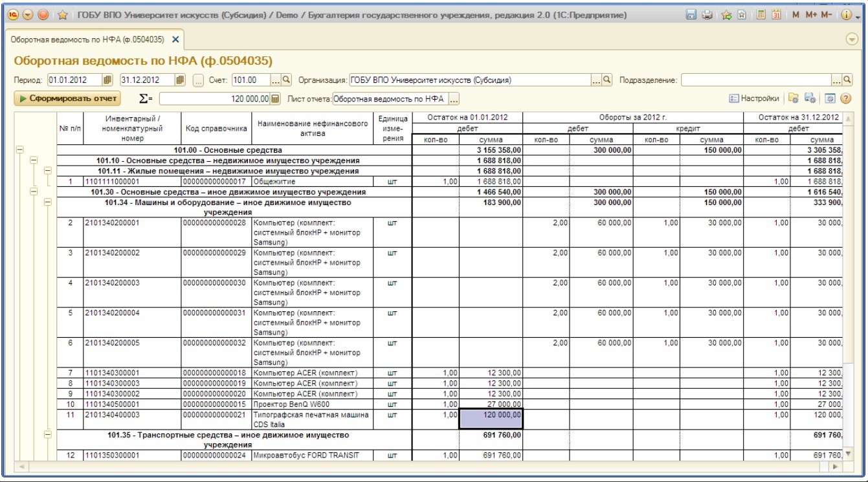The width and height of the screenshot is (868, 482).
Task: Open the Организация selection ellipsis button
Action: tap(596, 80)
